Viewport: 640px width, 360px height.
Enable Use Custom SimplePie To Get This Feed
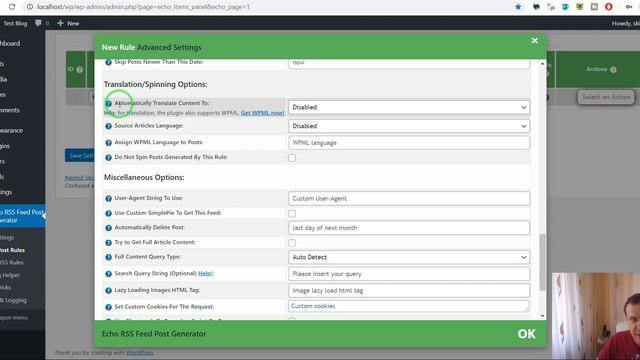point(292,213)
